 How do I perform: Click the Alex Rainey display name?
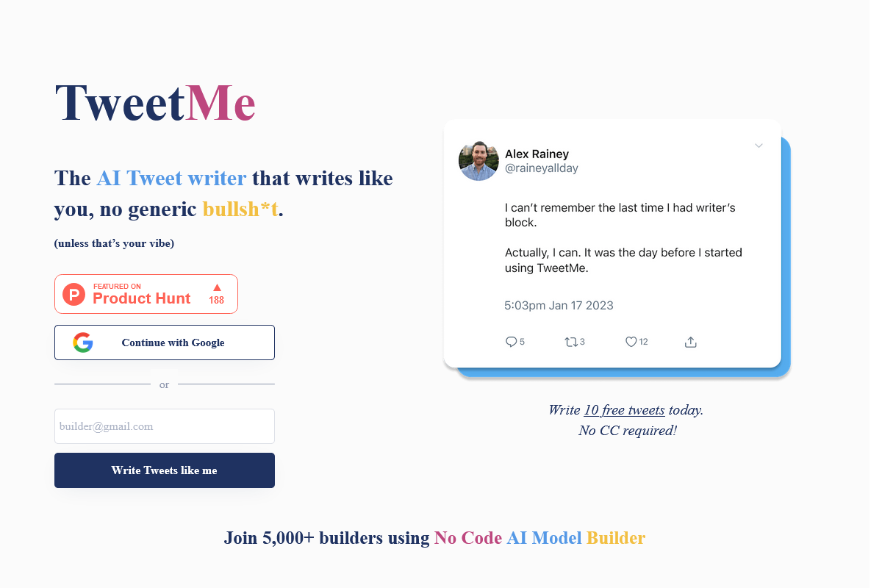point(537,154)
